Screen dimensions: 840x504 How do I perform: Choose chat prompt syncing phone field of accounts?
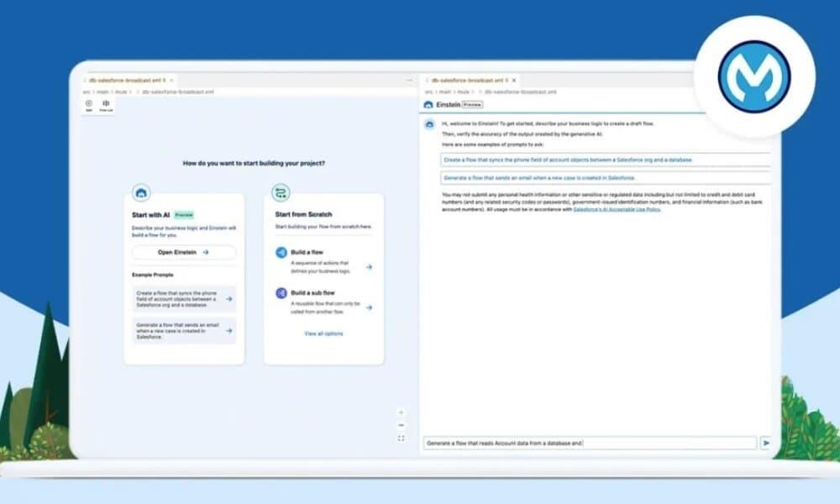tap(606, 160)
